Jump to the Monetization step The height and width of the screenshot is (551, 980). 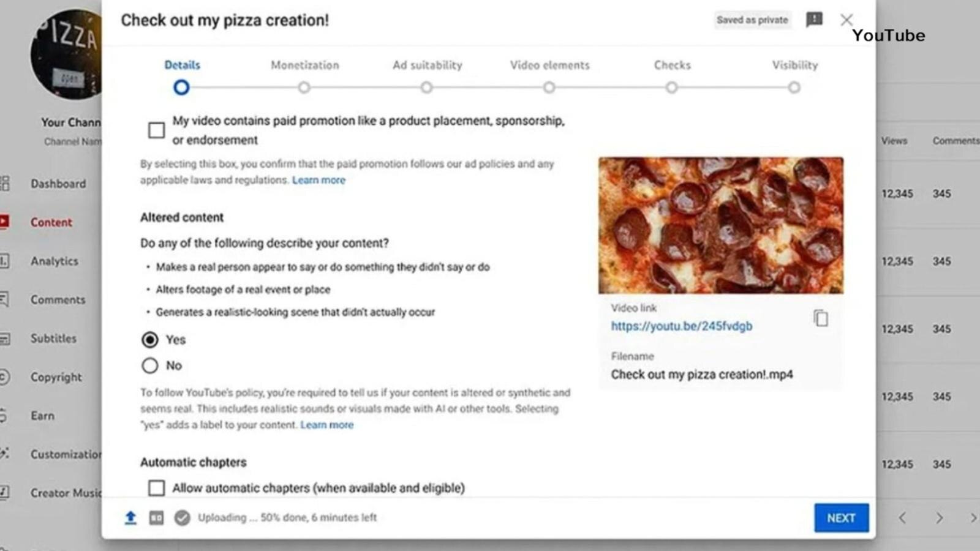pos(304,65)
